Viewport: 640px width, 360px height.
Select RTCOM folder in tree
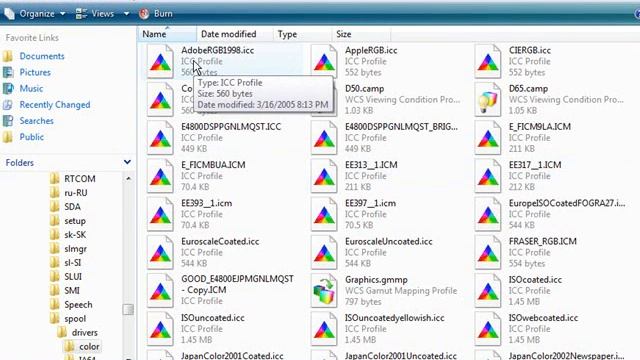pyautogui.click(x=80, y=179)
